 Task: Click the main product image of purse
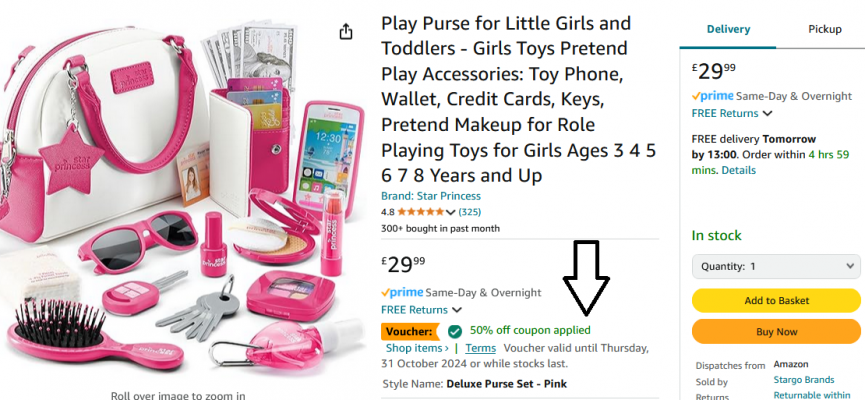point(182,201)
